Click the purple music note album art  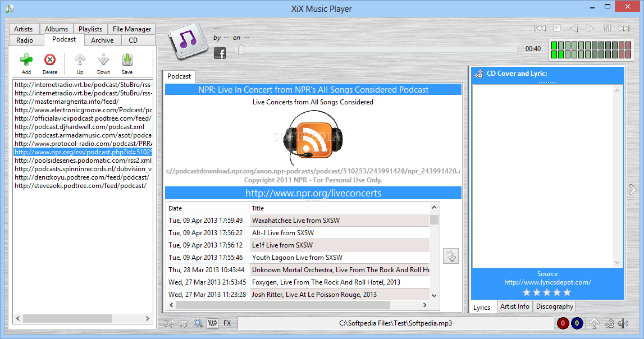pos(188,41)
